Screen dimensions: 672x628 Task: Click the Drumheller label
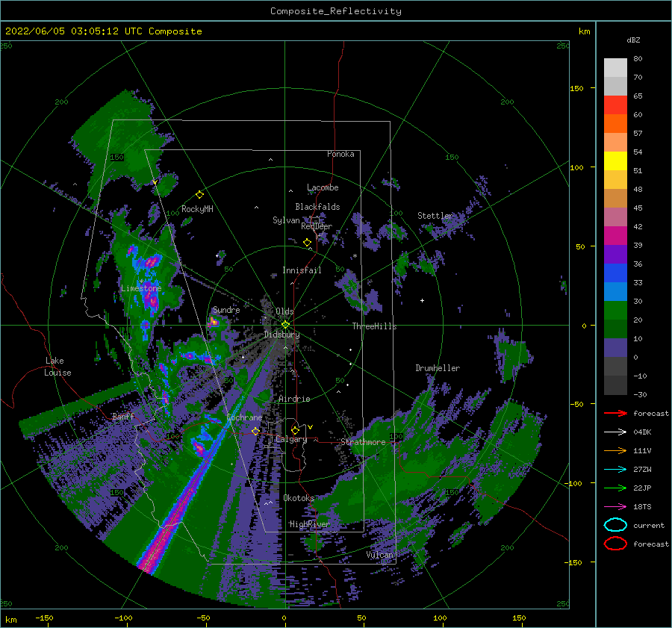pos(438,368)
